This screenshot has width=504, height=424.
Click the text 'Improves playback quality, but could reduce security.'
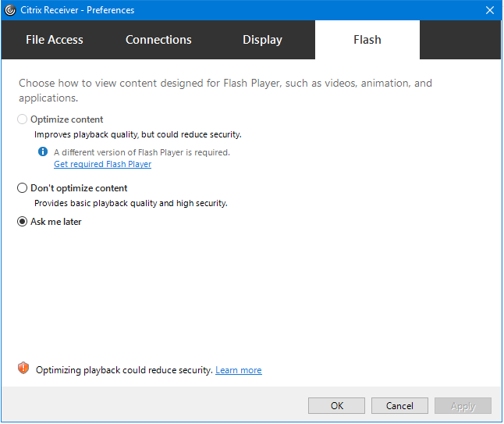pyautogui.click(x=138, y=134)
